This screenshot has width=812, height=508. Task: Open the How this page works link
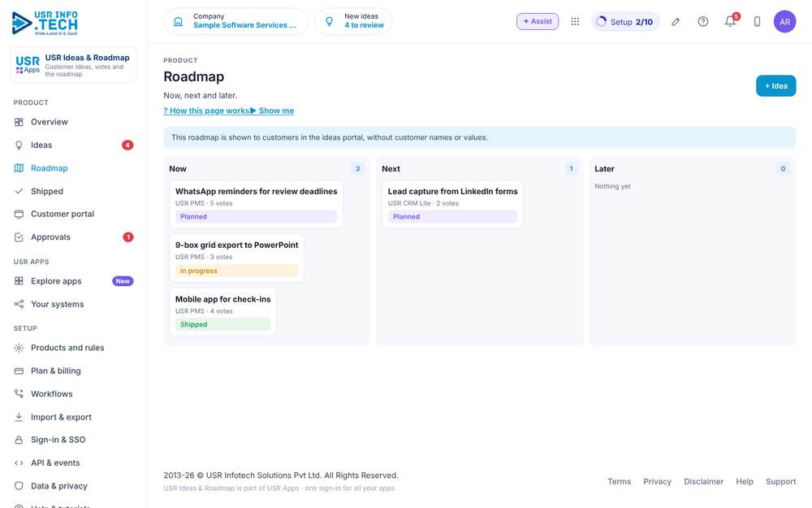click(206, 111)
